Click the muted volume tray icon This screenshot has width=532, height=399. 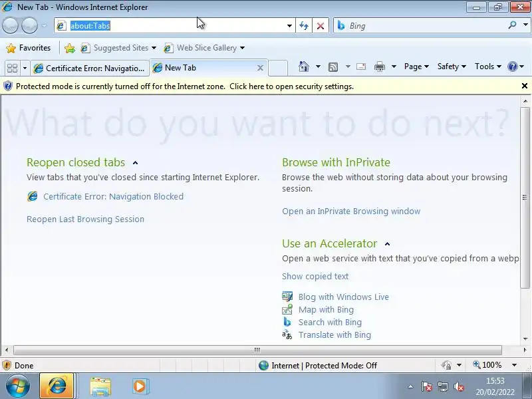[459, 386]
